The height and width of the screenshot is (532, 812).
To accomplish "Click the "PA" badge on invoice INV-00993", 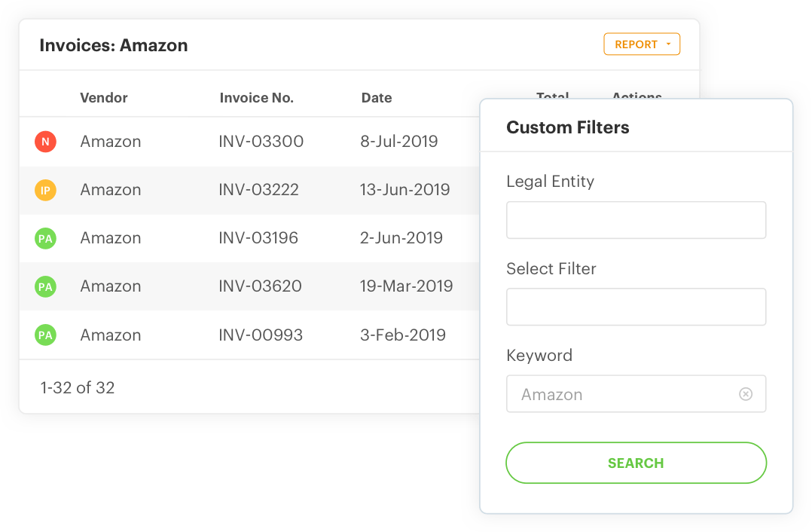I will [x=45, y=335].
